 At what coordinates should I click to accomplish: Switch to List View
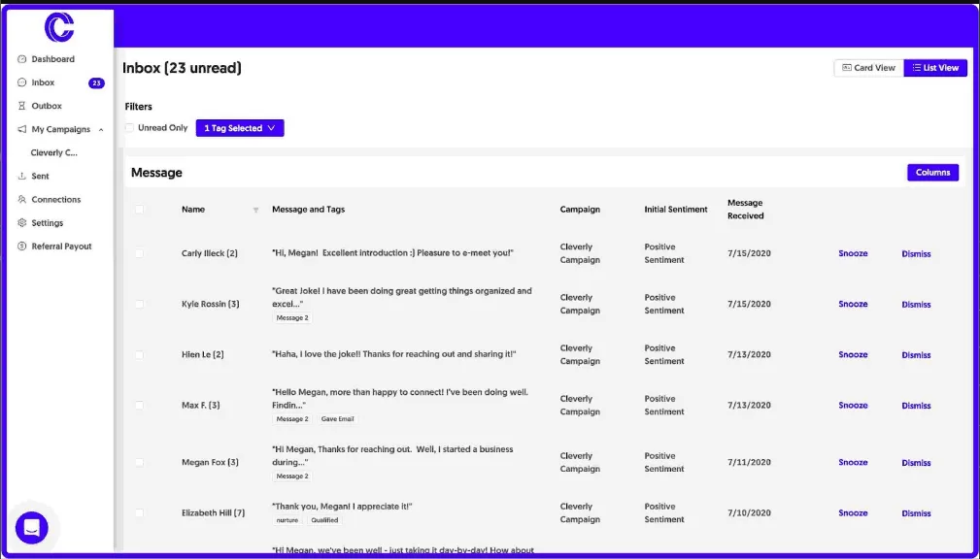click(x=934, y=68)
